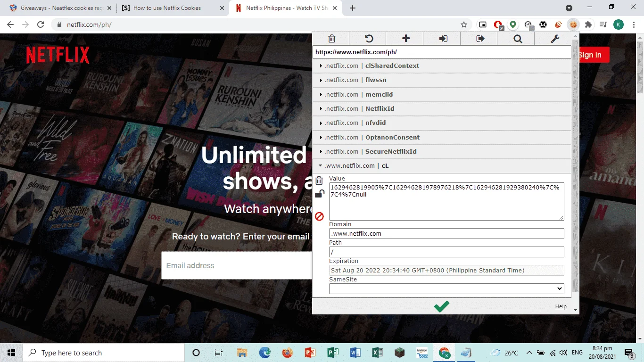Image resolution: width=644 pixels, height=362 pixels.
Task: Open File Explorer from the taskbar
Action: 242,353
